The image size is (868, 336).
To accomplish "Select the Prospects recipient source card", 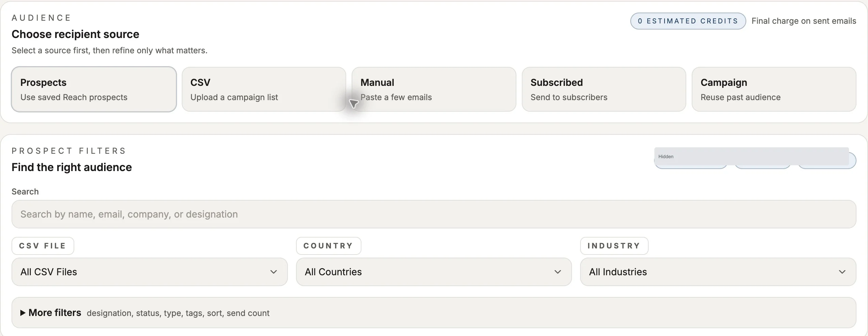I will click(x=94, y=89).
